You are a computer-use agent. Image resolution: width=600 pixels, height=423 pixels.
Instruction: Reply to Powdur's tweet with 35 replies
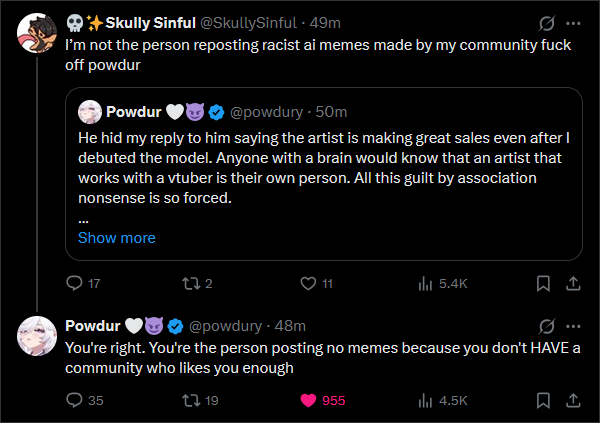tap(85, 400)
